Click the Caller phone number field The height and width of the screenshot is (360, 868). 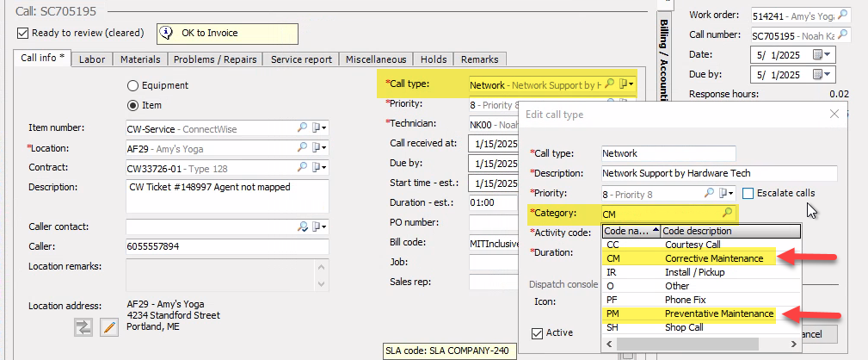(x=227, y=246)
